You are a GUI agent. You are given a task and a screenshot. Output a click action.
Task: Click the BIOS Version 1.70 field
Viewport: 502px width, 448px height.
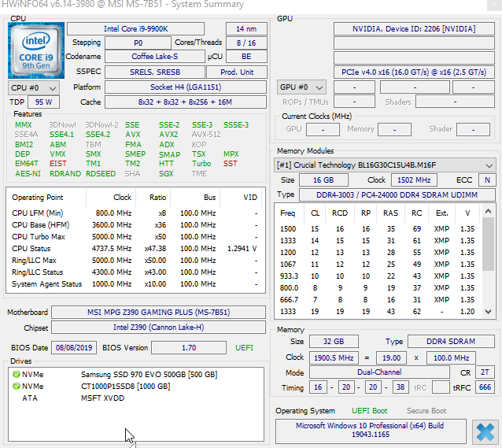pos(189,348)
